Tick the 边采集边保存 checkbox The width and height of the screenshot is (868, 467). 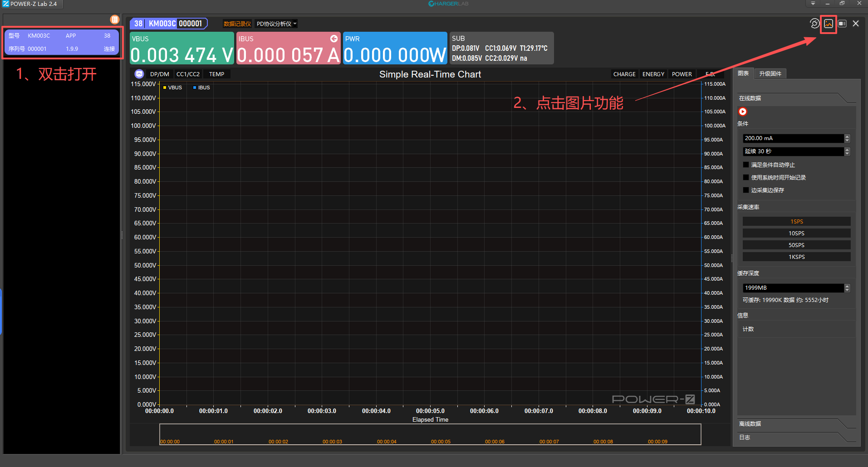746,190
